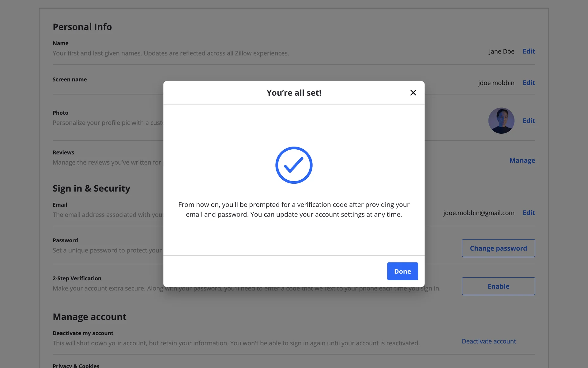Edit the Jane Doe name
The width and height of the screenshot is (588, 368).
(x=529, y=51)
